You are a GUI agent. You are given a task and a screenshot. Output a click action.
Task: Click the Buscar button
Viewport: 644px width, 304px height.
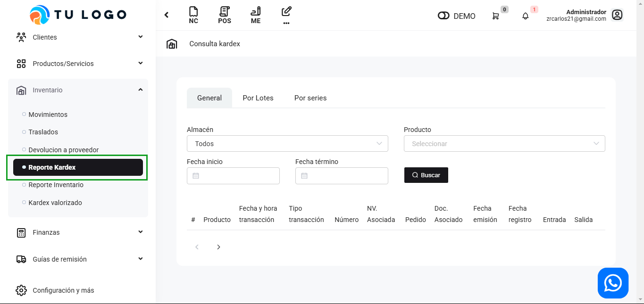(426, 175)
